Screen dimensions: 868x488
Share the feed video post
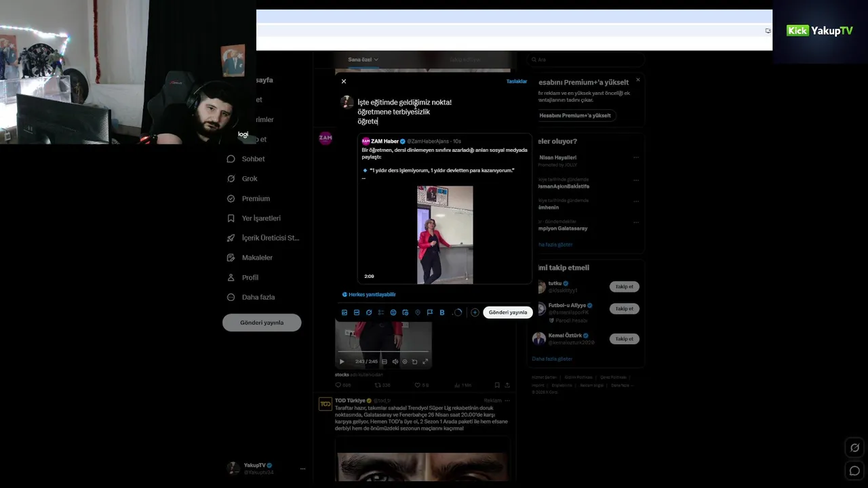tap(507, 385)
